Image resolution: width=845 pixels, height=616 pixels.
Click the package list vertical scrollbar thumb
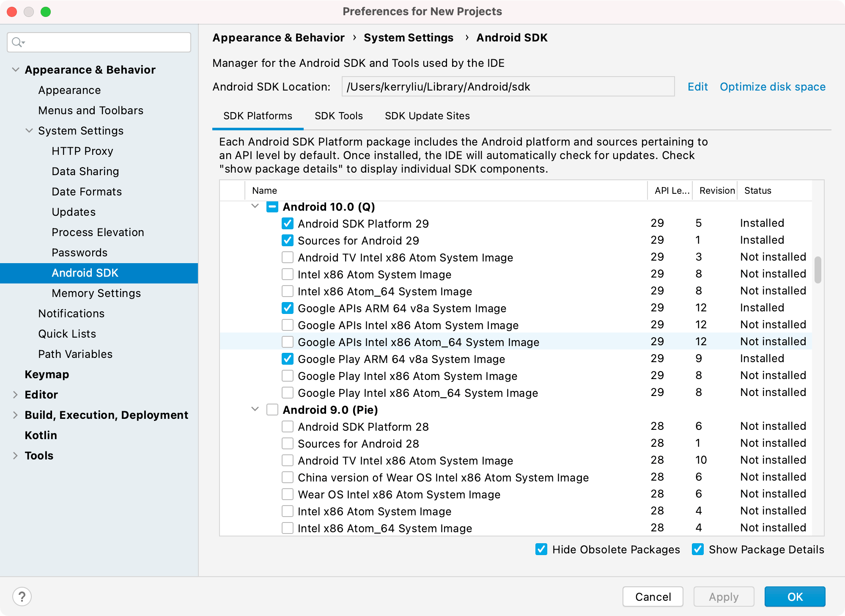(x=818, y=269)
